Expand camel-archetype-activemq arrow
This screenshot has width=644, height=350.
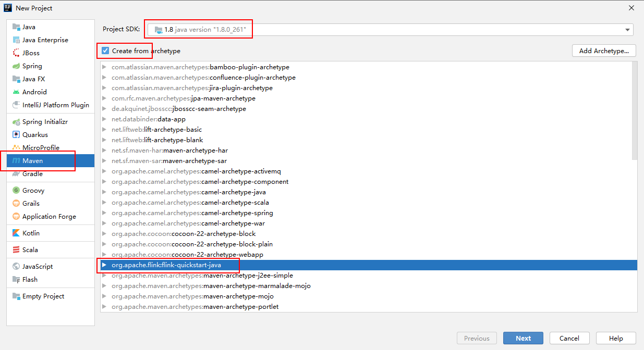[x=105, y=171]
